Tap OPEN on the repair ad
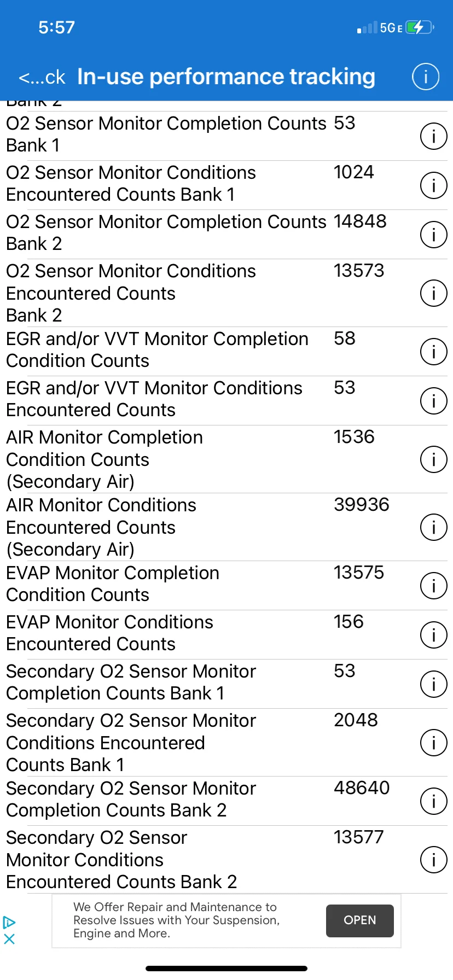Screen dimensions: 453x980 pyautogui.click(x=360, y=920)
